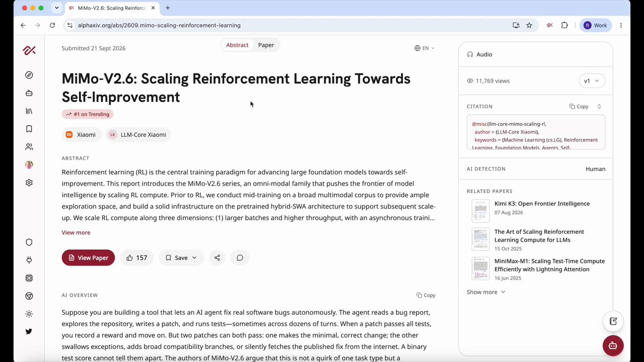Viewport: 644px width, 362px height.
Task: Open the EN language dropdown
Action: coord(425,48)
